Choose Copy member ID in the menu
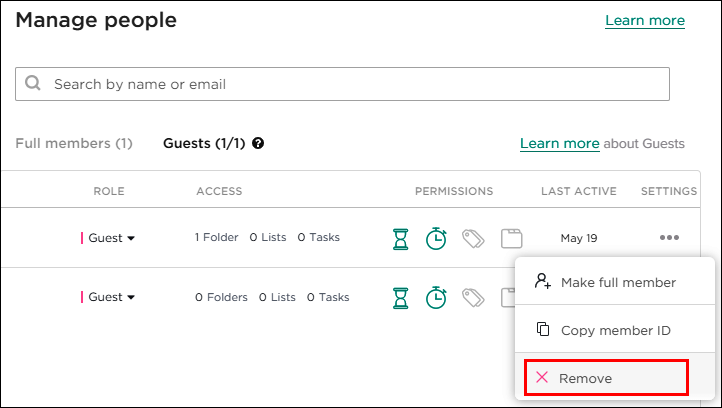This screenshot has width=722, height=408. (614, 330)
